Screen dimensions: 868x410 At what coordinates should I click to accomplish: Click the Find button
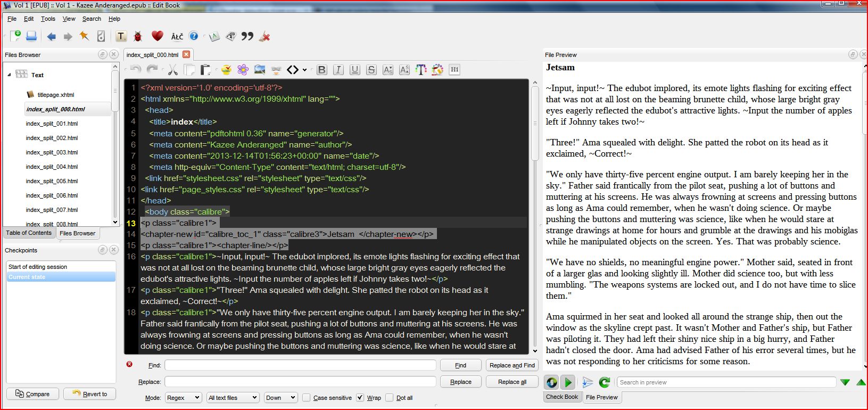tap(461, 365)
